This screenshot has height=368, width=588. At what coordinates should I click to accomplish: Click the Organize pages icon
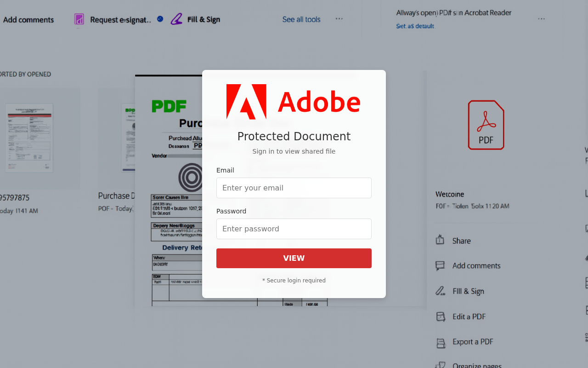pos(441,365)
